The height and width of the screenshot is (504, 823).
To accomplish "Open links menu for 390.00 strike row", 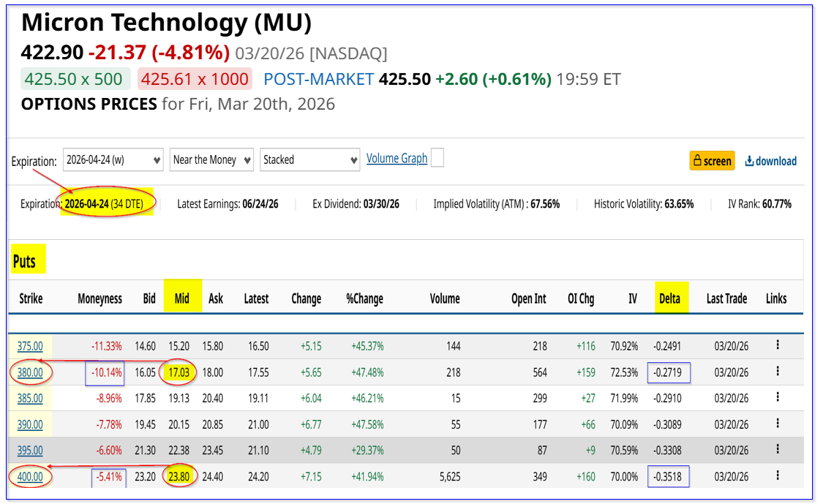I will tap(777, 424).
